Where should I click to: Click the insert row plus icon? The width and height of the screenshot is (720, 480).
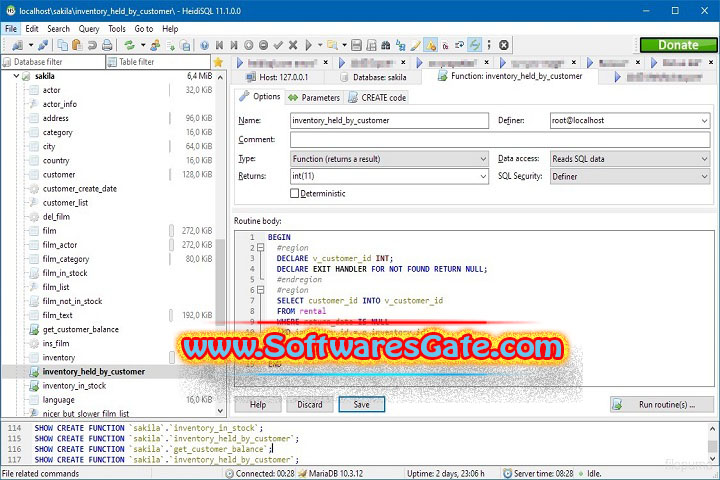[248, 45]
